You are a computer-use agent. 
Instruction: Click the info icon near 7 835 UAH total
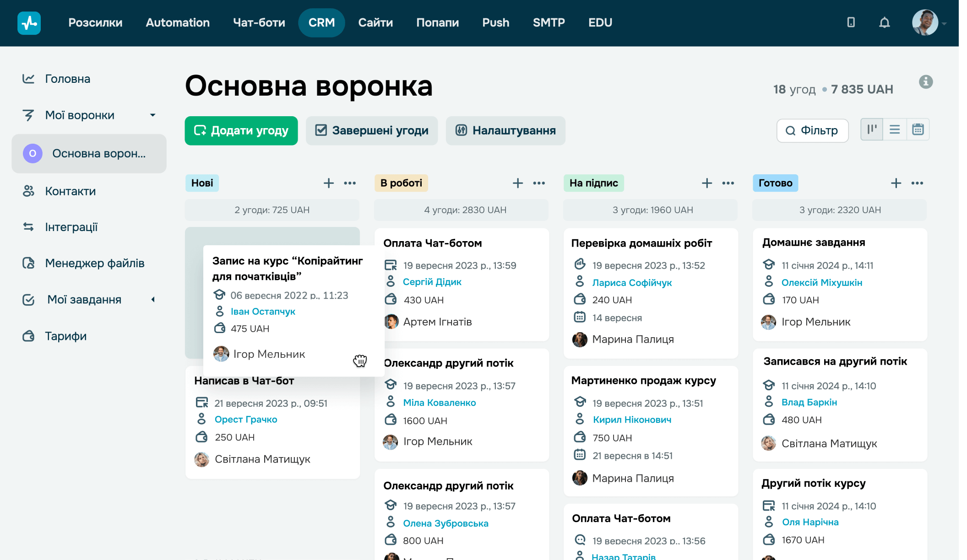coord(926,82)
